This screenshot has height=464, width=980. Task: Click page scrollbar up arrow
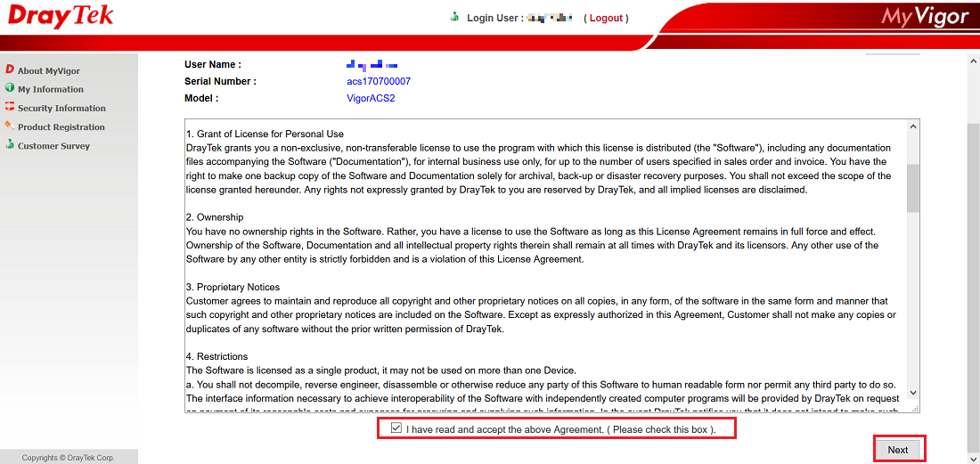pos(974,61)
